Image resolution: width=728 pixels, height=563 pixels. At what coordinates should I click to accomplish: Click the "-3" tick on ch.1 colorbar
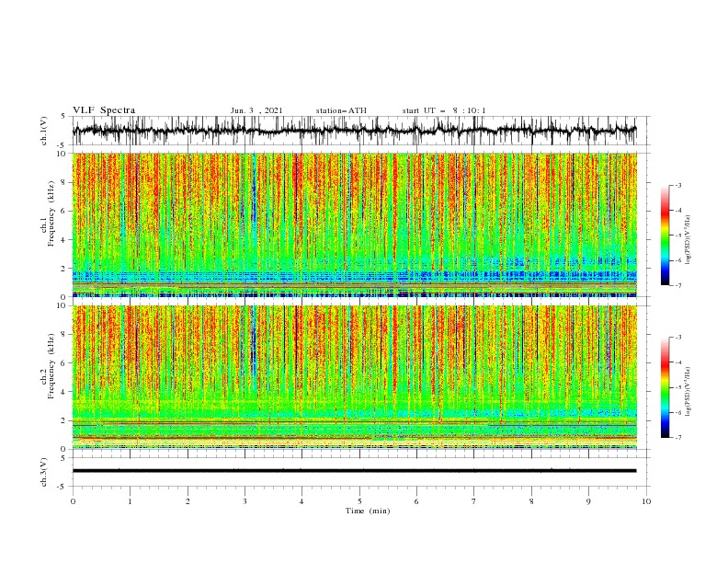coord(677,185)
